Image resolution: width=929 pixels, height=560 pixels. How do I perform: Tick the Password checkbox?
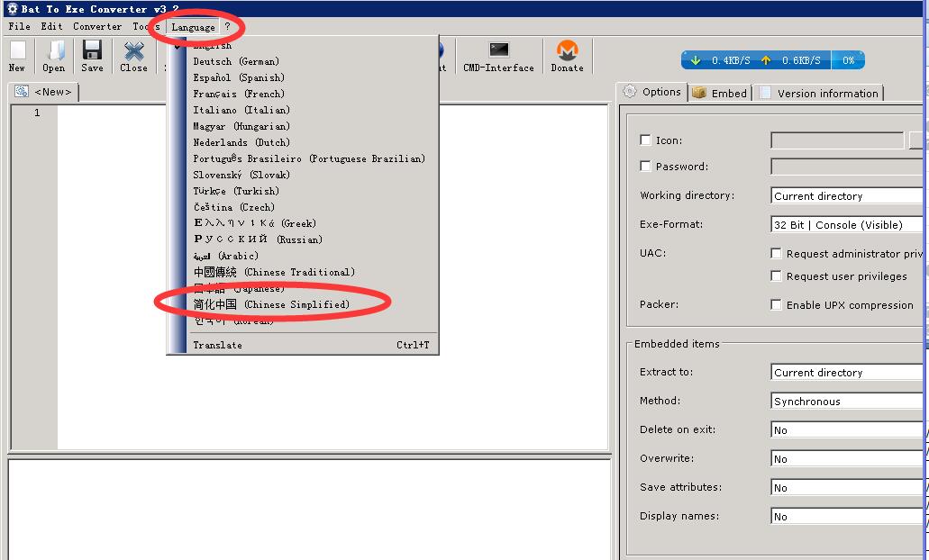click(x=645, y=167)
